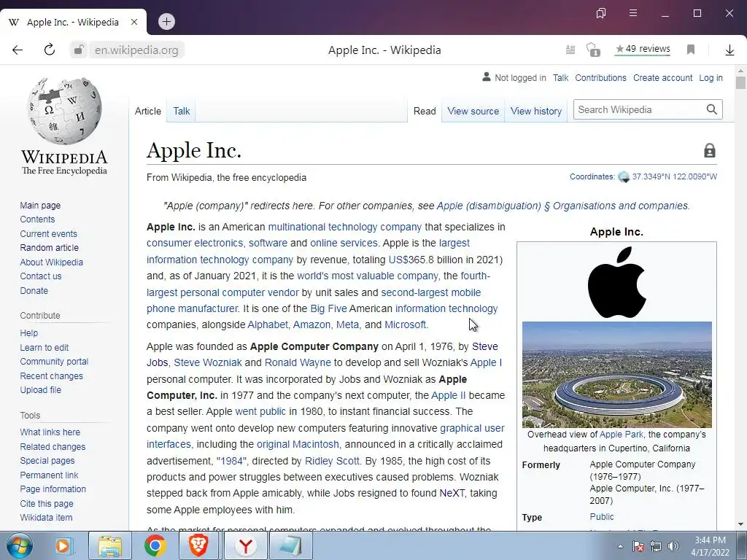
Task: Open the Ridley Scott link
Action: 332,461
